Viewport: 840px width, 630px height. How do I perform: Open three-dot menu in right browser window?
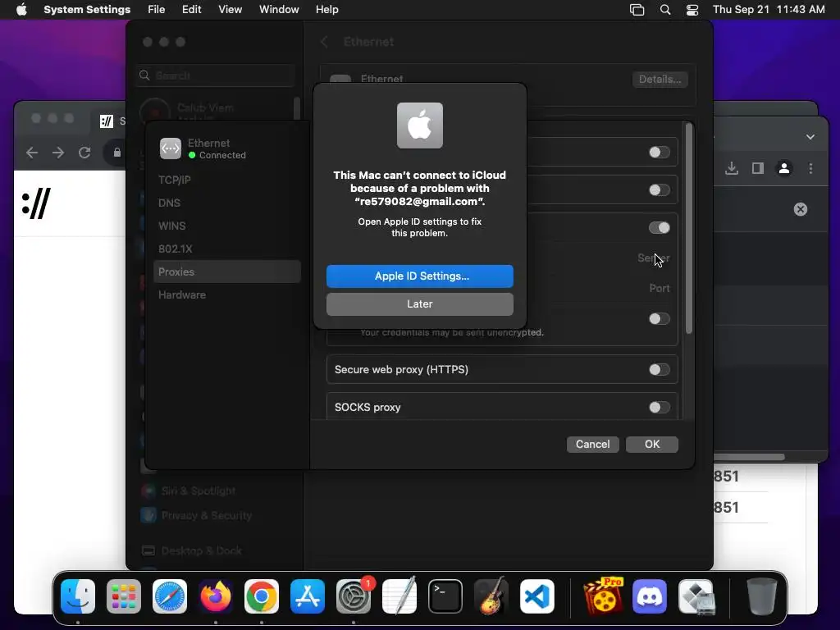[810, 169]
